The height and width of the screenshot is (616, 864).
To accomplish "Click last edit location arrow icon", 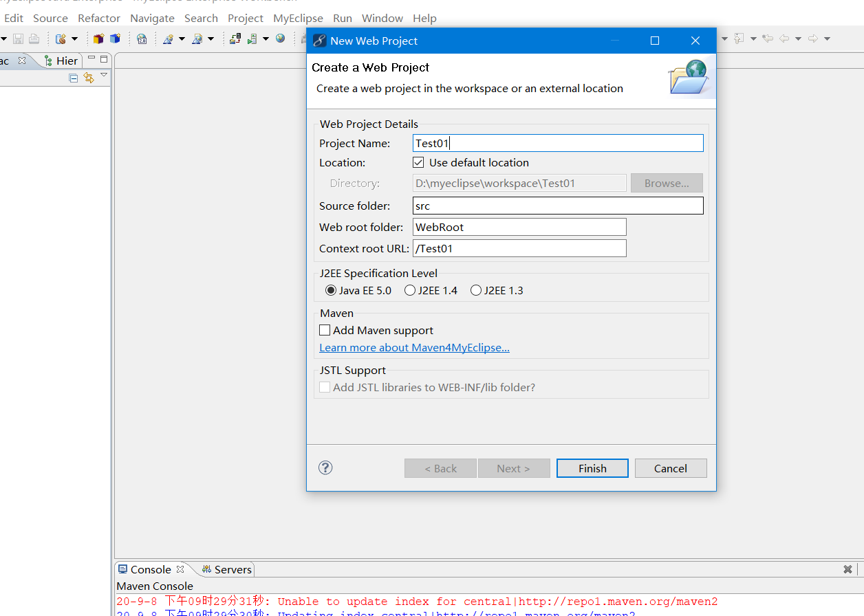I will pyautogui.click(x=768, y=39).
